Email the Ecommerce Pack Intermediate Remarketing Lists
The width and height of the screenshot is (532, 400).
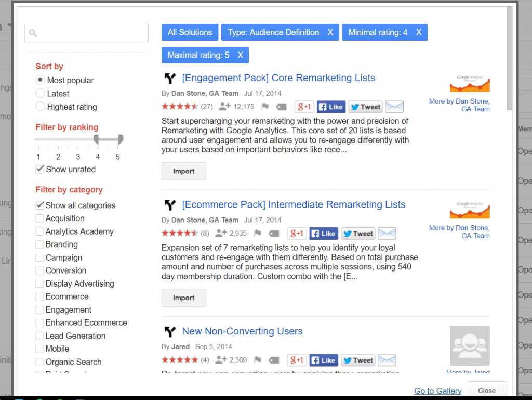(387, 234)
